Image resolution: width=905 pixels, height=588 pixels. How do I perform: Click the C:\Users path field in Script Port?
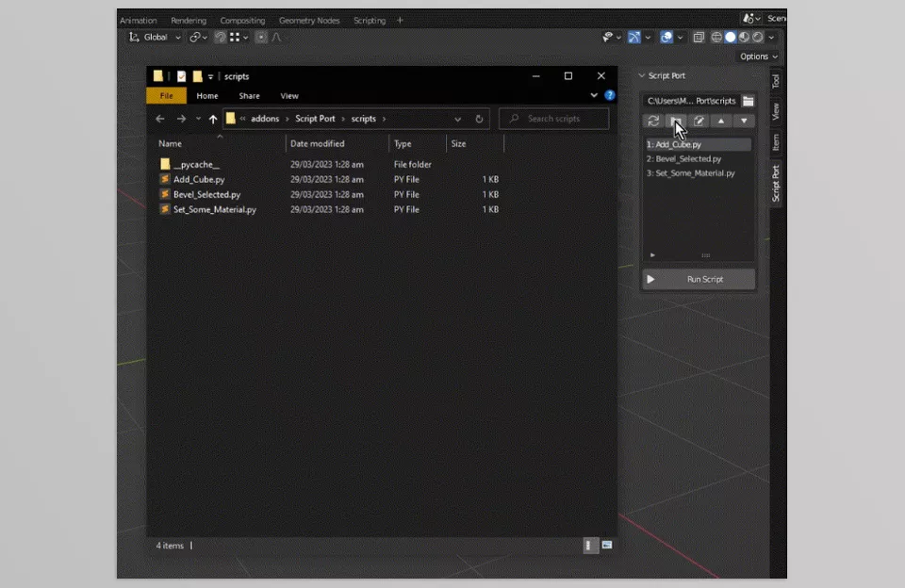(691, 101)
